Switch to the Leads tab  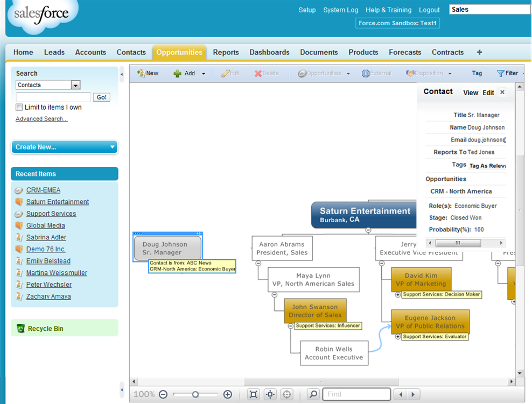54,52
